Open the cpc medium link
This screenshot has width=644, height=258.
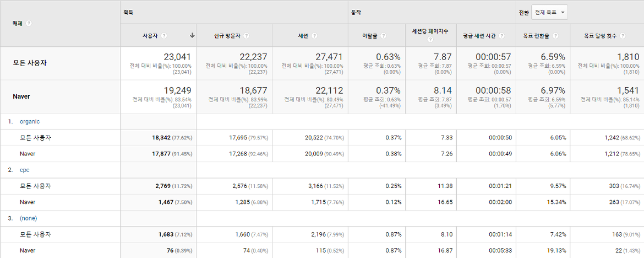coord(24,170)
